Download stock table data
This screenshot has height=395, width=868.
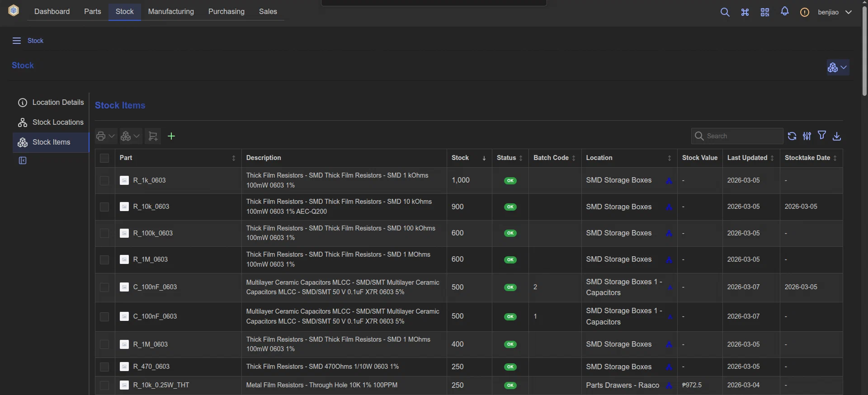pyautogui.click(x=837, y=136)
